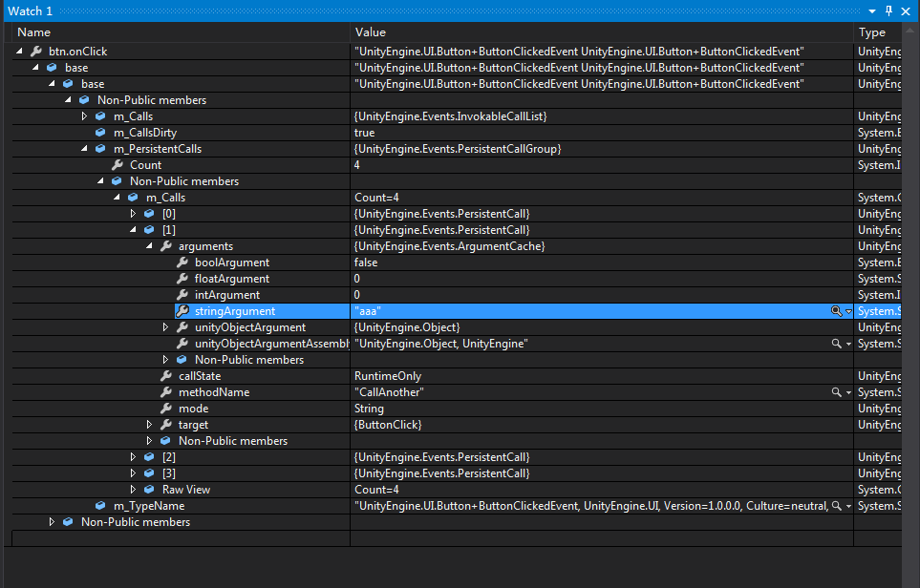The image size is (920, 588).
Task: Open the text visualizer magnifier for stringArgument
Action: tap(836, 311)
